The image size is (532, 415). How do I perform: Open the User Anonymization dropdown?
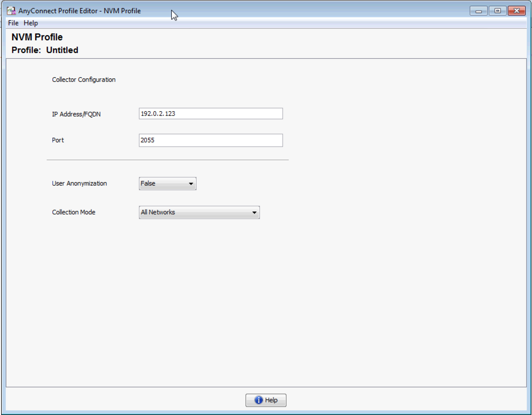[167, 184]
